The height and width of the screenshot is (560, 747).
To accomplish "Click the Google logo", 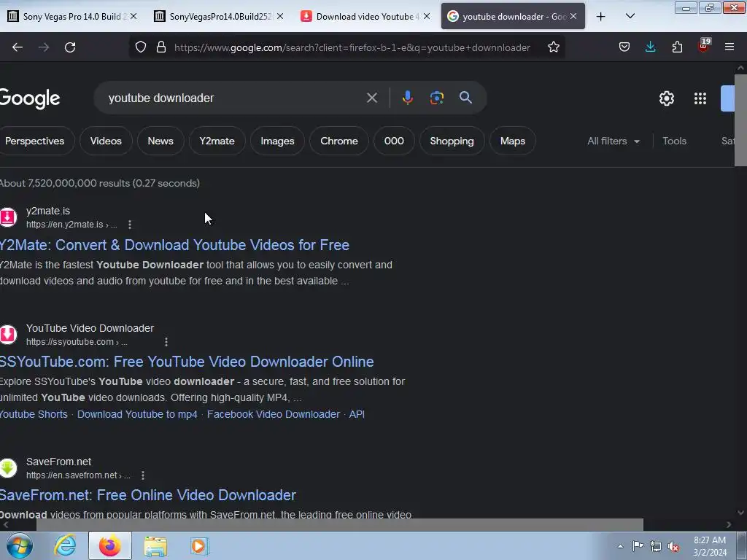I will (x=30, y=98).
